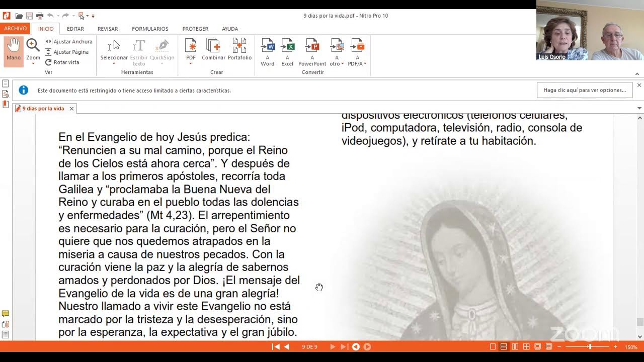
Task: Choose the Seleccionar tool
Action: coord(114,50)
